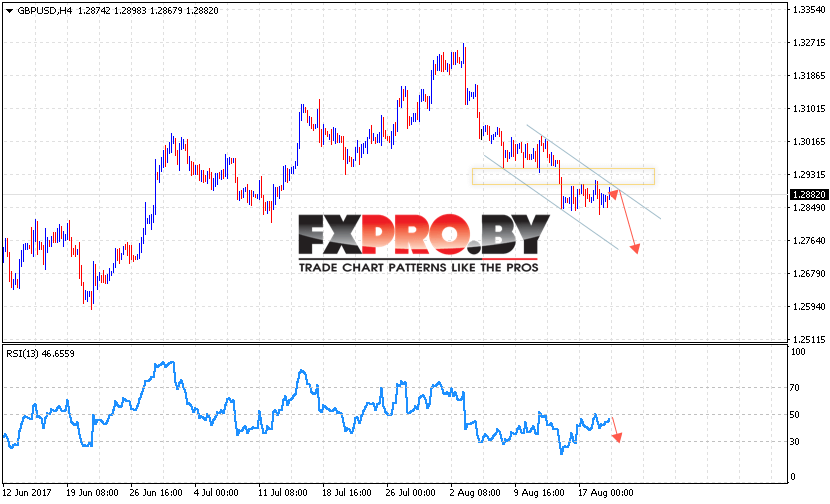Click price axis label 1.26790
Screen dimensions: 830x504
809,273
